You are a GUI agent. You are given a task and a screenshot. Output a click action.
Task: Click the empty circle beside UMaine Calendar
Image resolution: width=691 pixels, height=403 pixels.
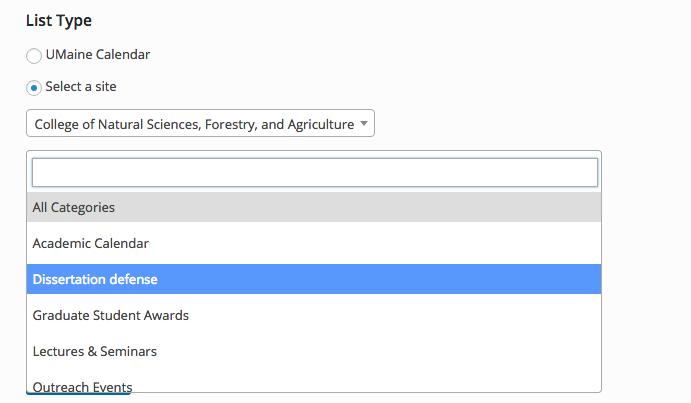tap(34, 56)
